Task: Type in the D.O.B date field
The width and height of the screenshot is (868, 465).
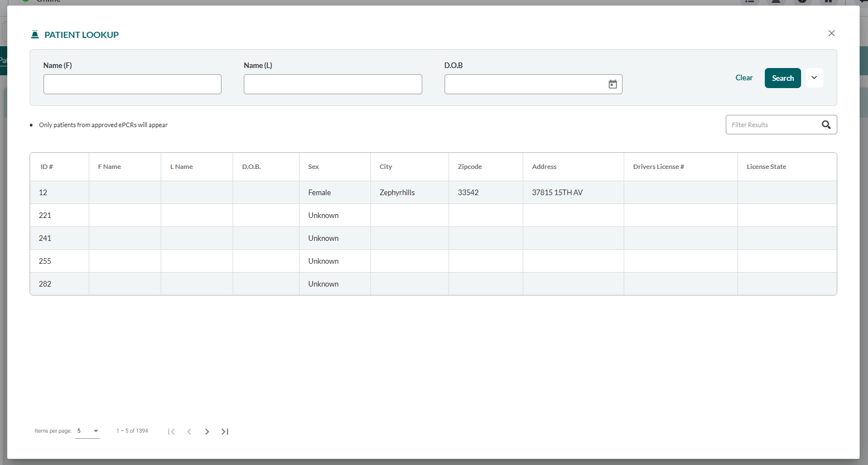Action: coord(524,84)
